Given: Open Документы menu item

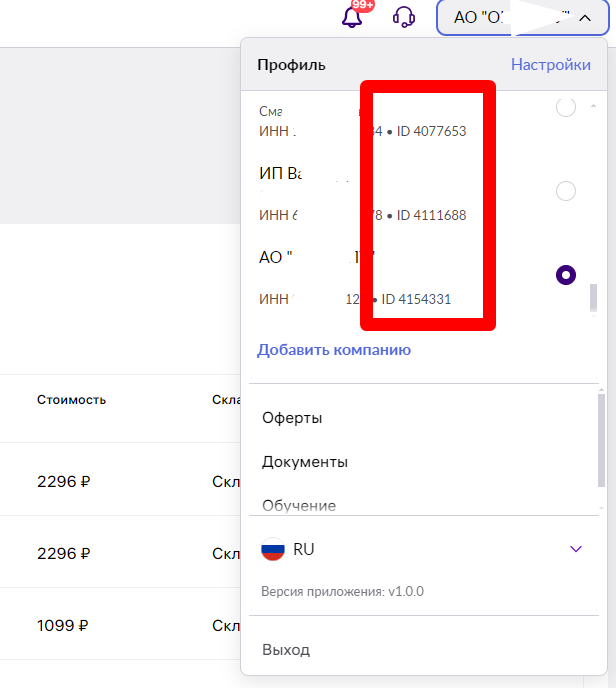Looking at the screenshot, I should [305, 462].
